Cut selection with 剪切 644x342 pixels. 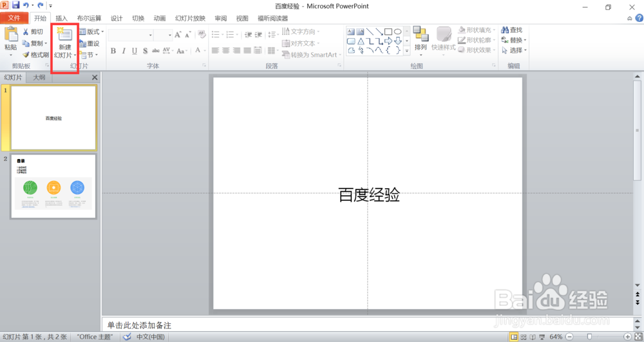33,32
